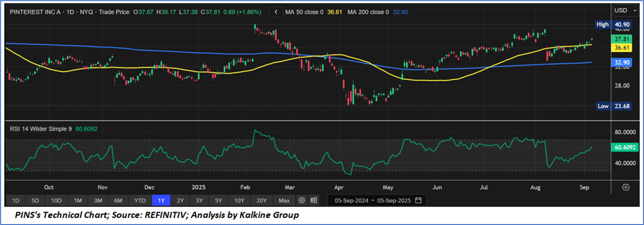Click the Sep label on time axis
The width and height of the screenshot is (644, 225).
(585, 187)
